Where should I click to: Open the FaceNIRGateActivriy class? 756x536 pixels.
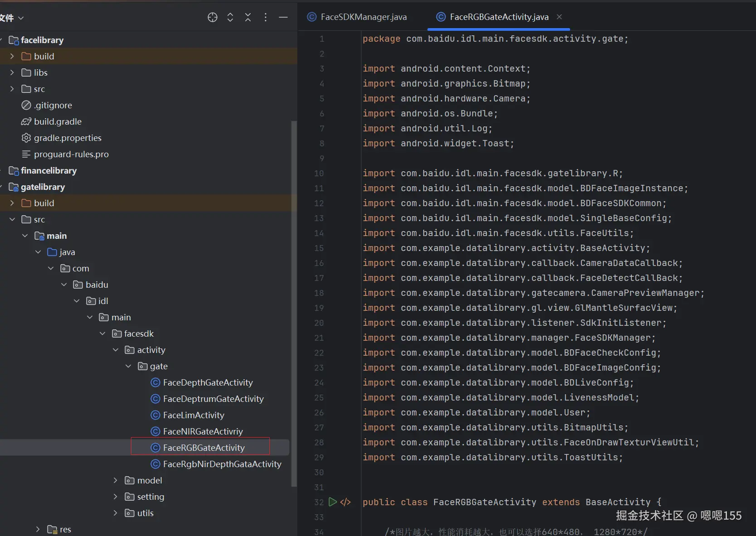(x=203, y=431)
